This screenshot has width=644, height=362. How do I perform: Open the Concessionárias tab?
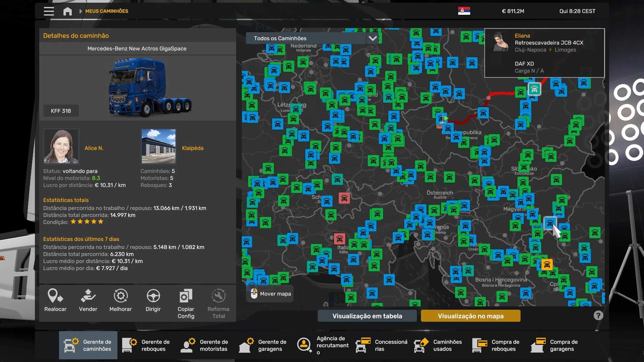coord(382,345)
